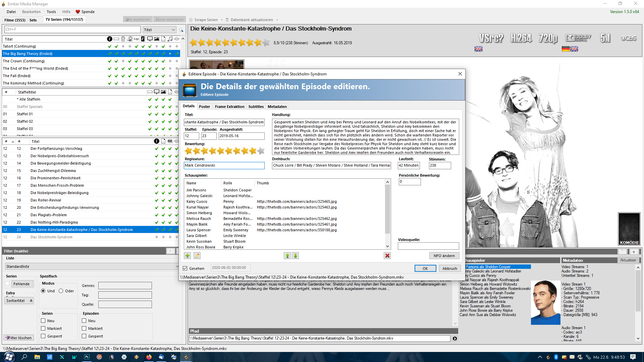Click the Komödie genre thumbnail
This screenshot has height=362, width=644.
click(x=629, y=229)
